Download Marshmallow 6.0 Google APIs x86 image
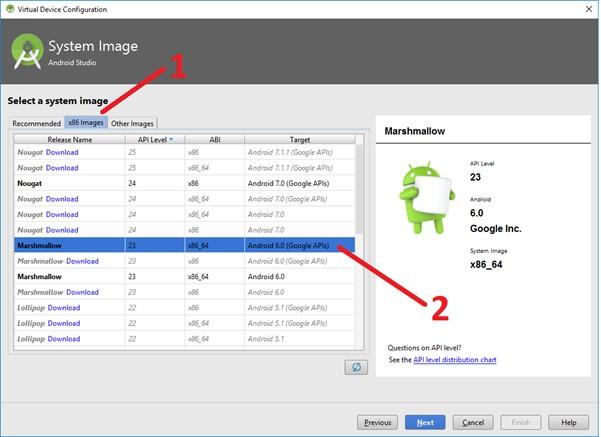 click(82, 261)
